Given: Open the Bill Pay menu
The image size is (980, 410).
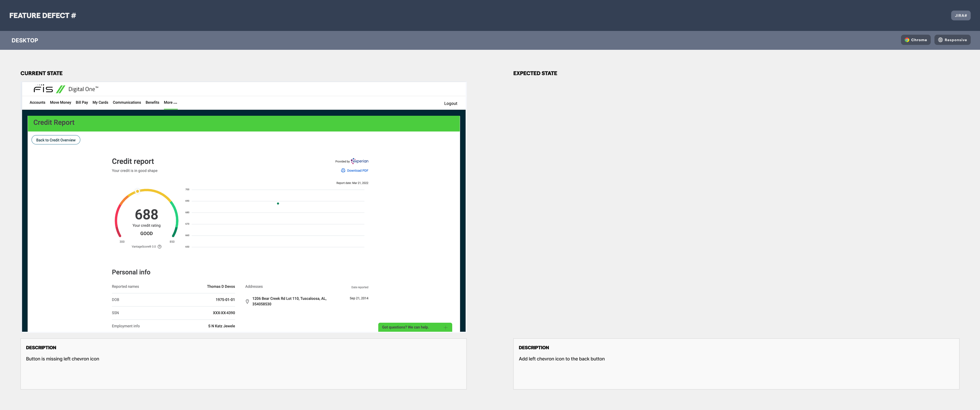Looking at the screenshot, I should click(x=82, y=102).
